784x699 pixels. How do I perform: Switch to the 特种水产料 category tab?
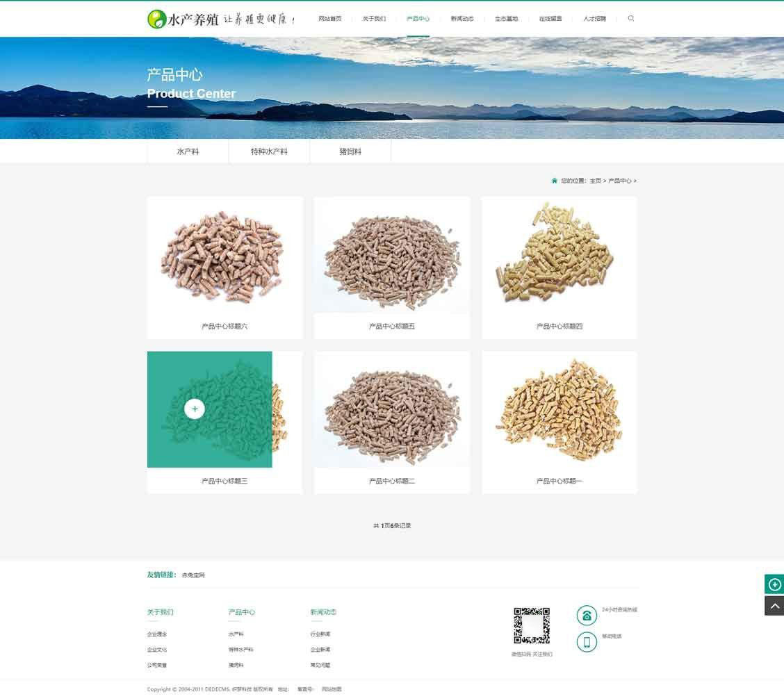click(269, 151)
